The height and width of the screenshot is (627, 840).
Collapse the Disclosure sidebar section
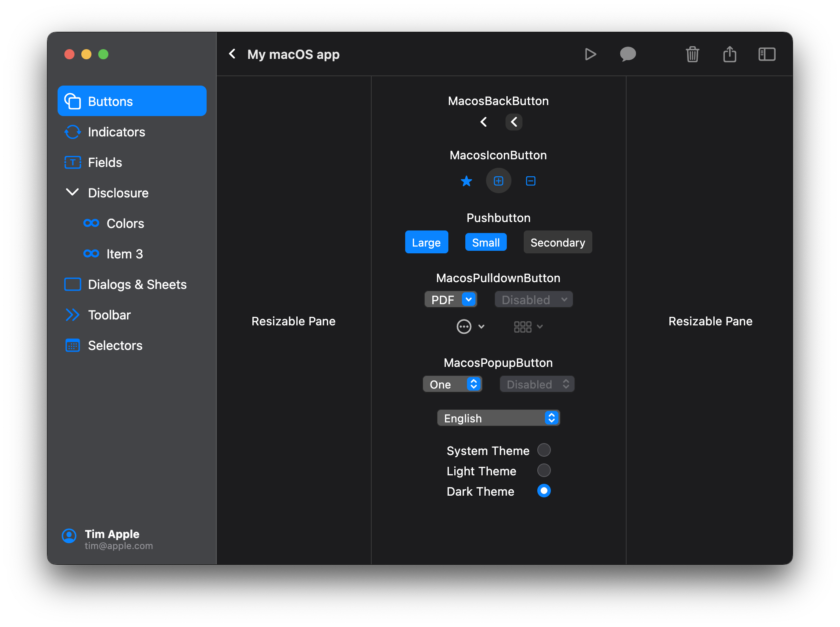[72, 192]
